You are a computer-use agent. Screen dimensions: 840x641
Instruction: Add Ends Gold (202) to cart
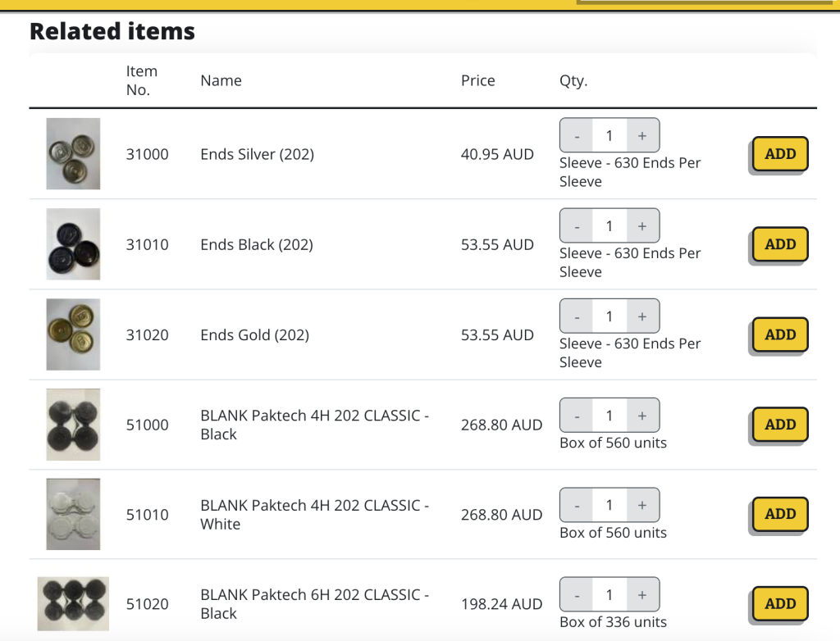point(780,334)
